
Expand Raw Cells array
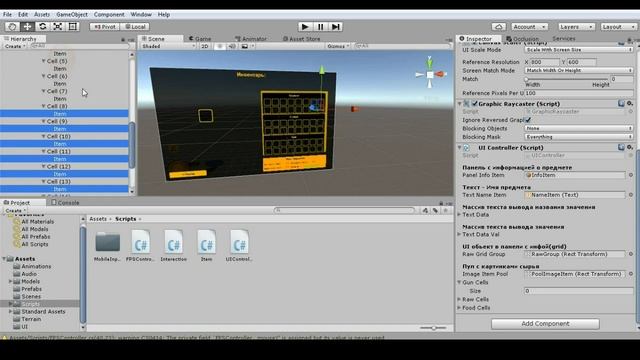459,299
